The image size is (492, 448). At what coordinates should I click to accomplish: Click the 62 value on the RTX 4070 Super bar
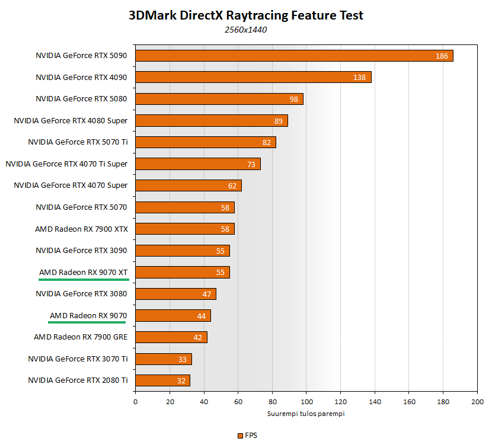click(x=232, y=186)
